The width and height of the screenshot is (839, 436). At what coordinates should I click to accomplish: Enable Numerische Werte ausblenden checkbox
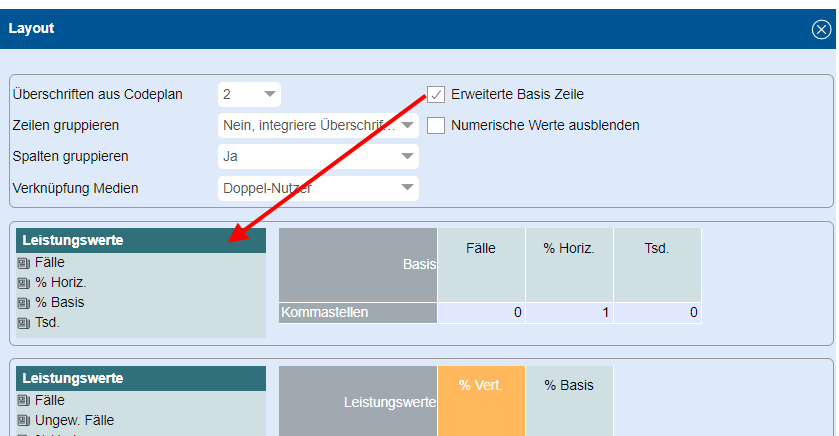436,126
